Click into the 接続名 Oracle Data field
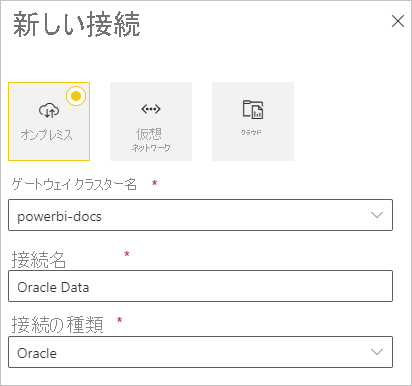The height and width of the screenshot is (386, 412). coord(200,286)
